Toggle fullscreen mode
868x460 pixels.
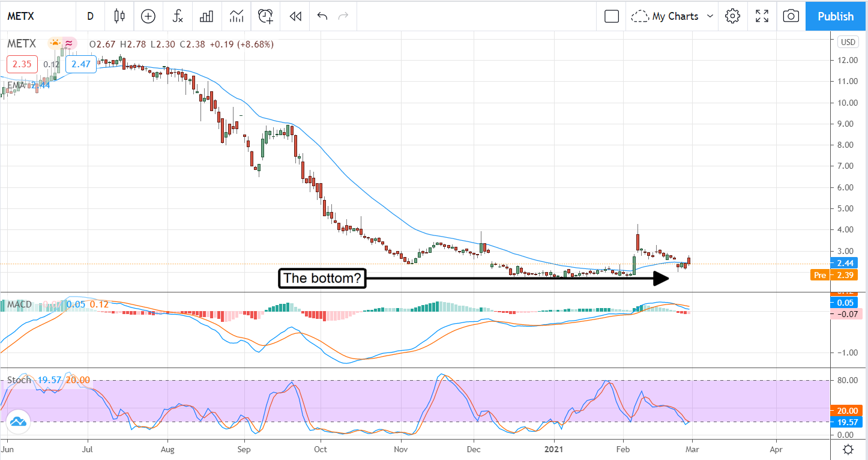coord(762,16)
